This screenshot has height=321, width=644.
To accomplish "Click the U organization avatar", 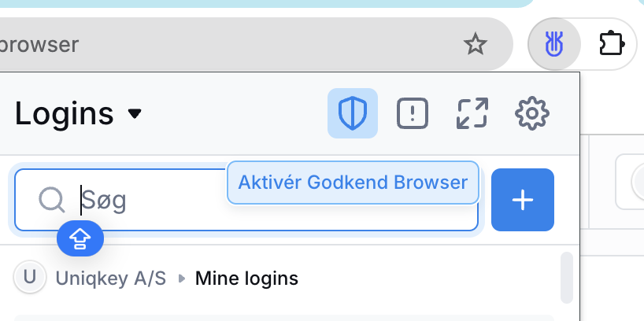I will pos(30,277).
